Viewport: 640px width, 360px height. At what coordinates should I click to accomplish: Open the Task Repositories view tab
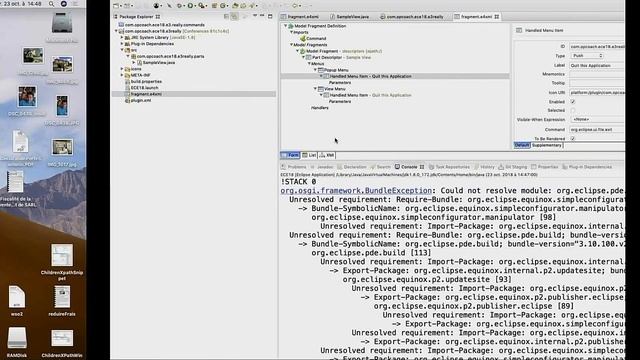449,167
